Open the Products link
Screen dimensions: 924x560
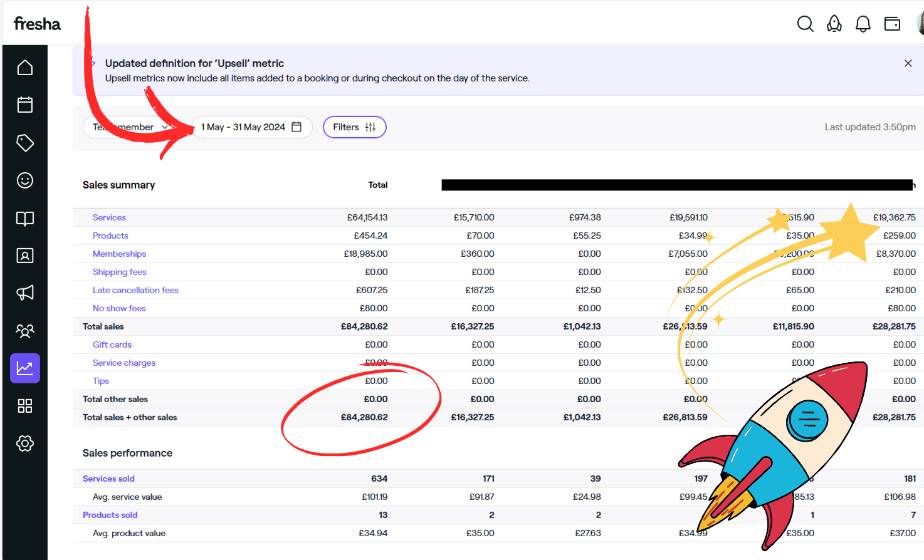(110, 236)
